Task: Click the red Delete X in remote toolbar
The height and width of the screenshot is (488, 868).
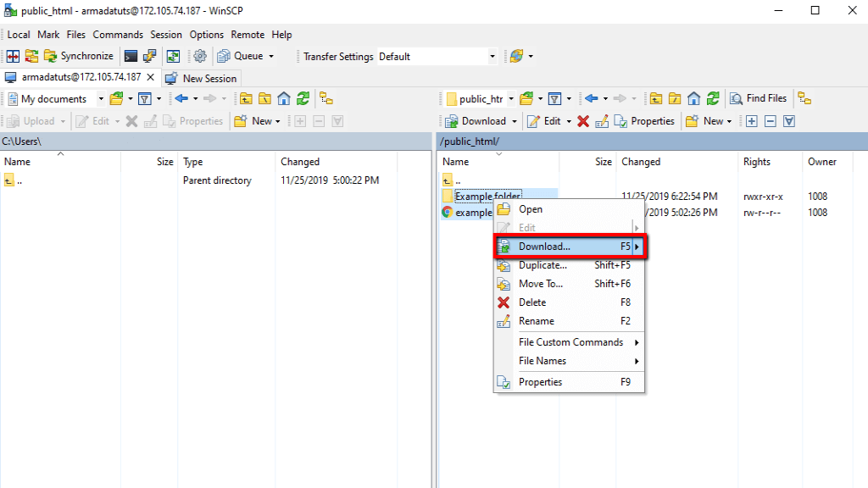Action: 583,121
